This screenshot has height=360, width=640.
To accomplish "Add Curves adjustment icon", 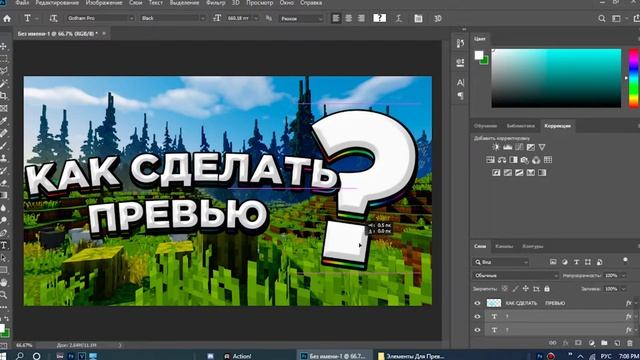I will point(519,147).
